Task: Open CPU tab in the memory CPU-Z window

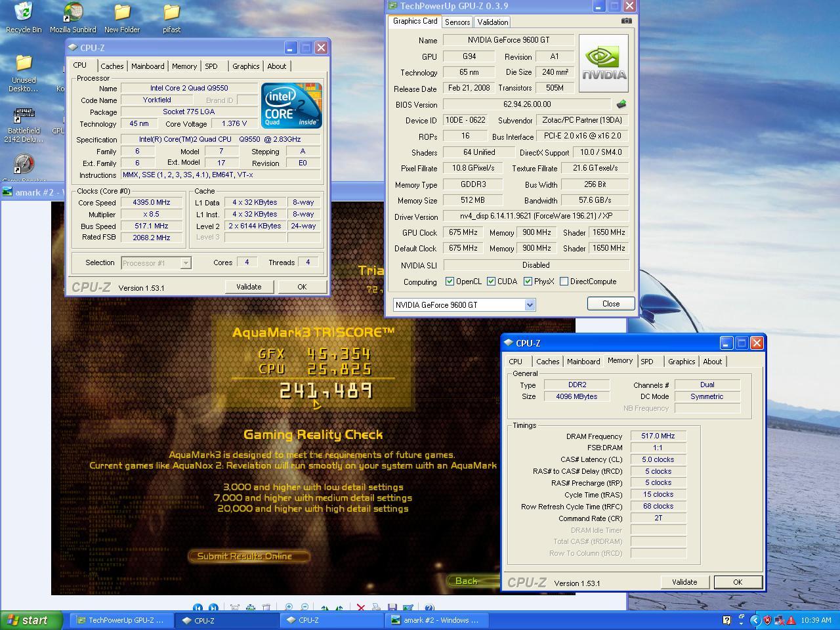Action: click(x=516, y=362)
